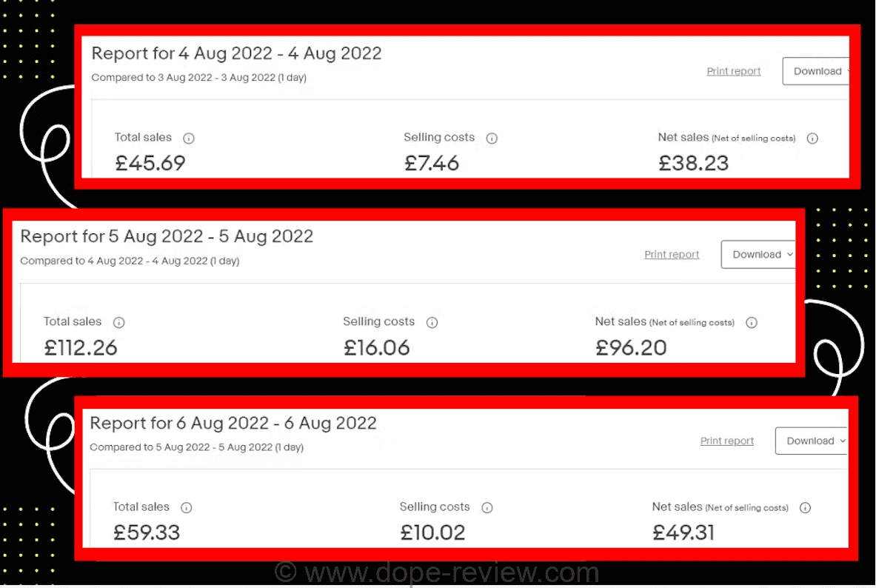Click the 'Report for 5 Aug 2022' heading
Viewport: 876px width, 588px height.
[167, 236]
